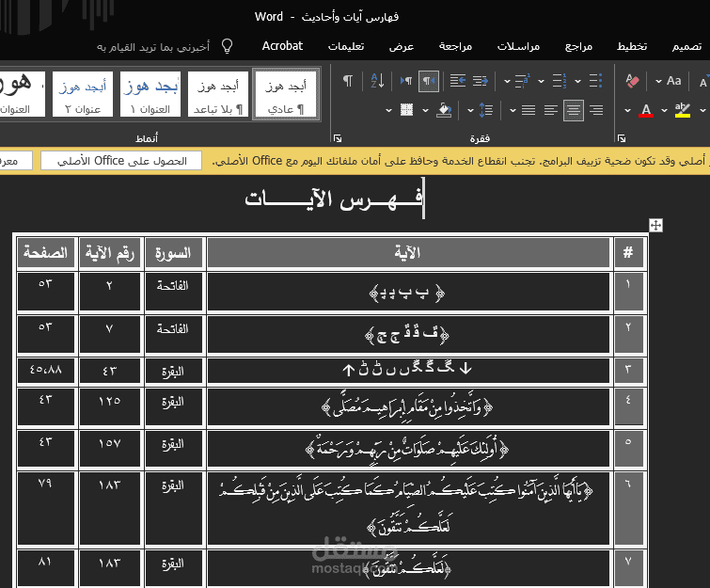Open the مراجع (References) tab
Screen dimensions: 710x588
click(578, 46)
